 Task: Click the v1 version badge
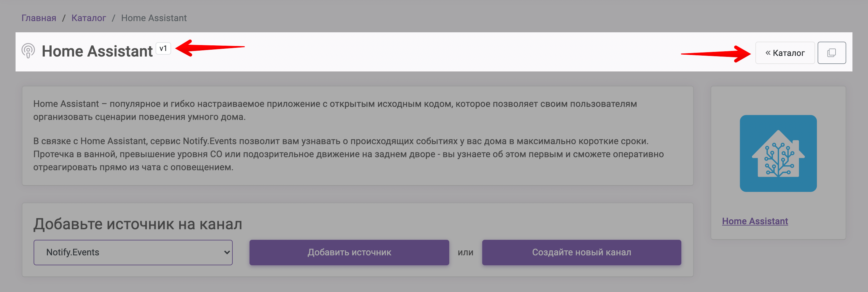[163, 48]
